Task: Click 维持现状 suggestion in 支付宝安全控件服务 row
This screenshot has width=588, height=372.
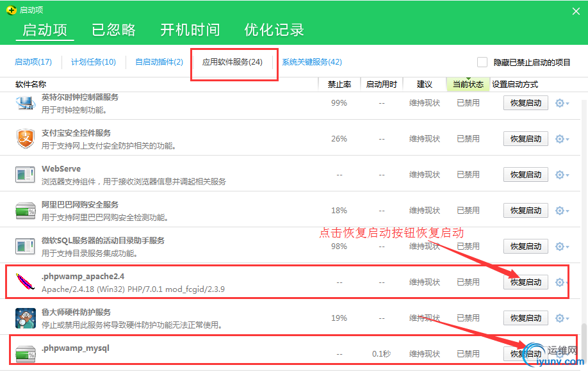Action: tap(425, 139)
